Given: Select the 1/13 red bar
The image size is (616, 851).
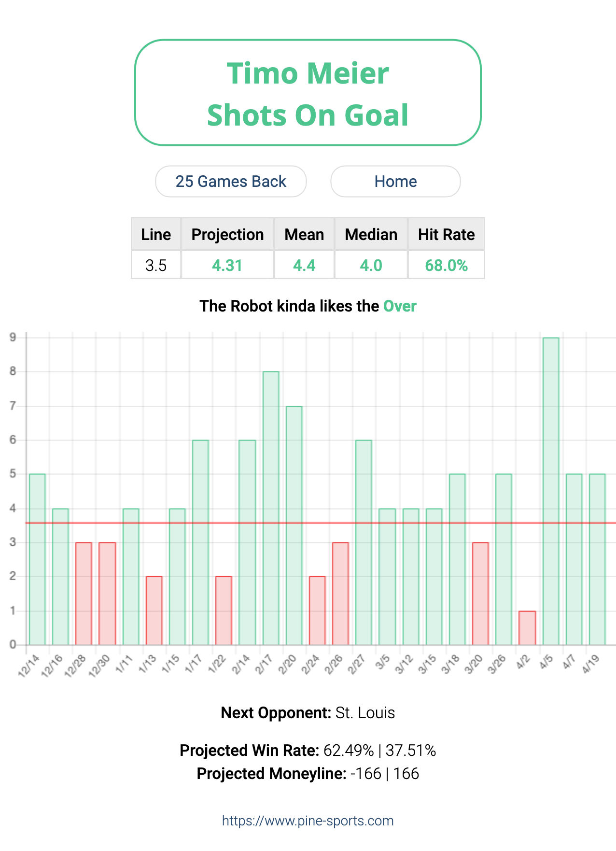Looking at the screenshot, I should pos(154,610).
